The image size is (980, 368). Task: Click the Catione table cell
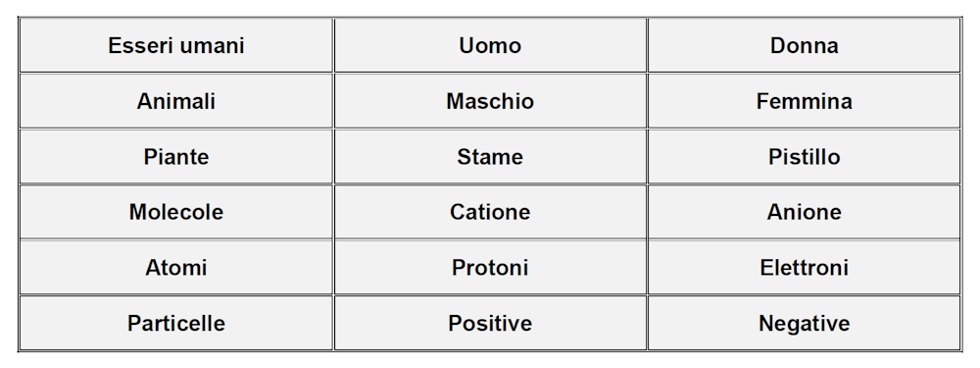pos(490,212)
